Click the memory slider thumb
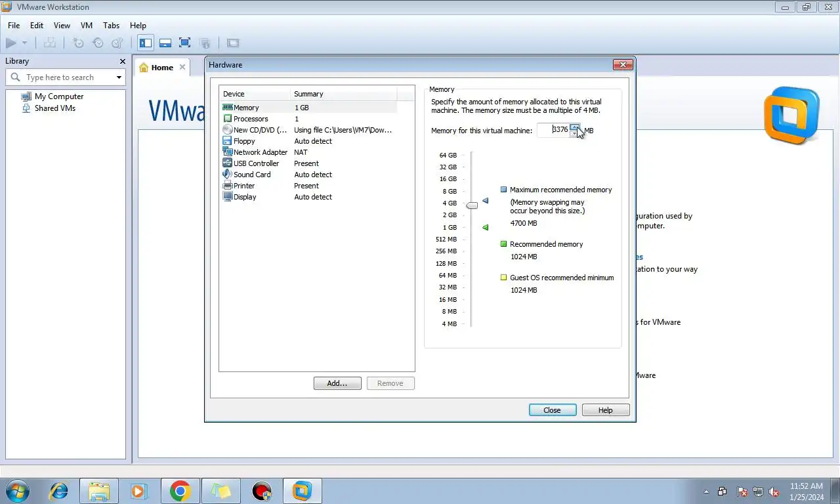The height and width of the screenshot is (504, 840). (x=472, y=205)
